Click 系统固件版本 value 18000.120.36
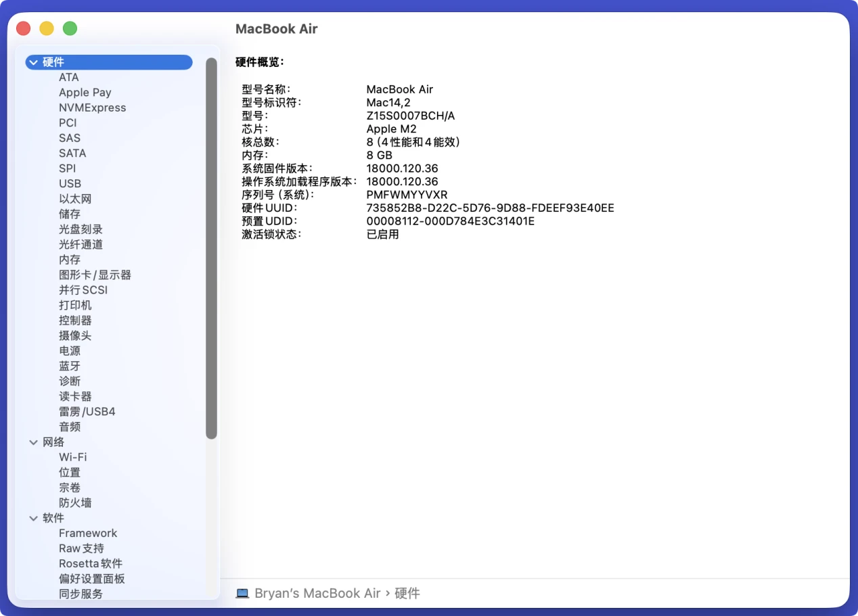This screenshot has width=858, height=616. tap(402, 168)
